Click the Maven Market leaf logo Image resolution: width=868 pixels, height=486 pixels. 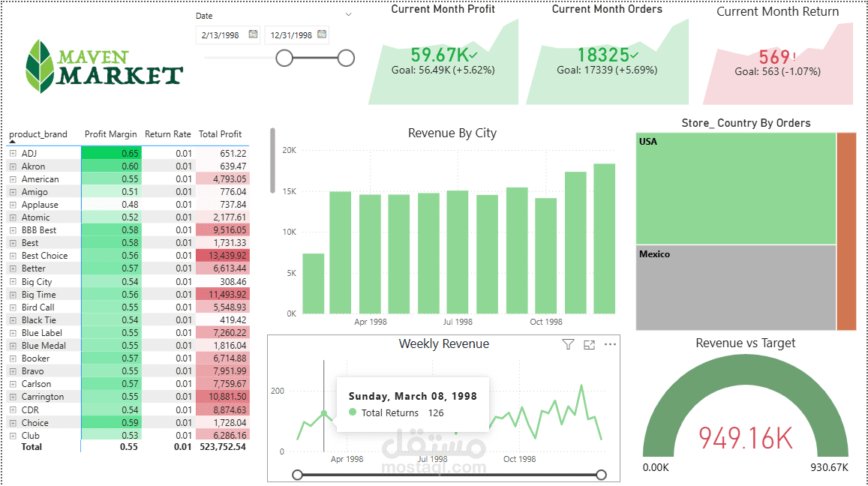pos(40,66)
